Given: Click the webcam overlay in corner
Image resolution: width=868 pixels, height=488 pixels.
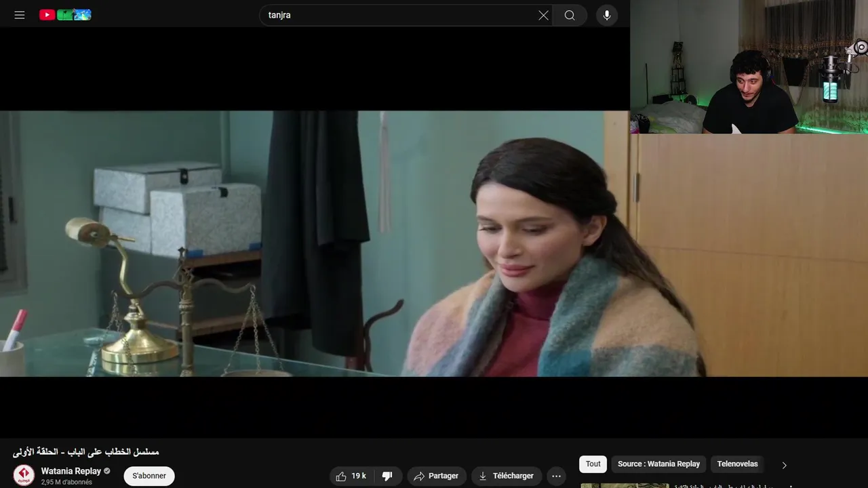Looking at the screenshot, I should point(749,66).
